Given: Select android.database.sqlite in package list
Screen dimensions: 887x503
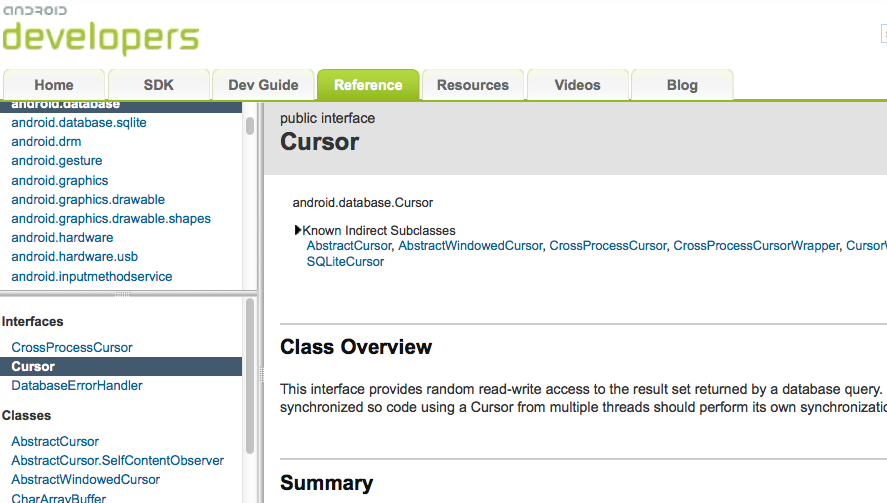Looking at the screenshot, I should point(79,123).
